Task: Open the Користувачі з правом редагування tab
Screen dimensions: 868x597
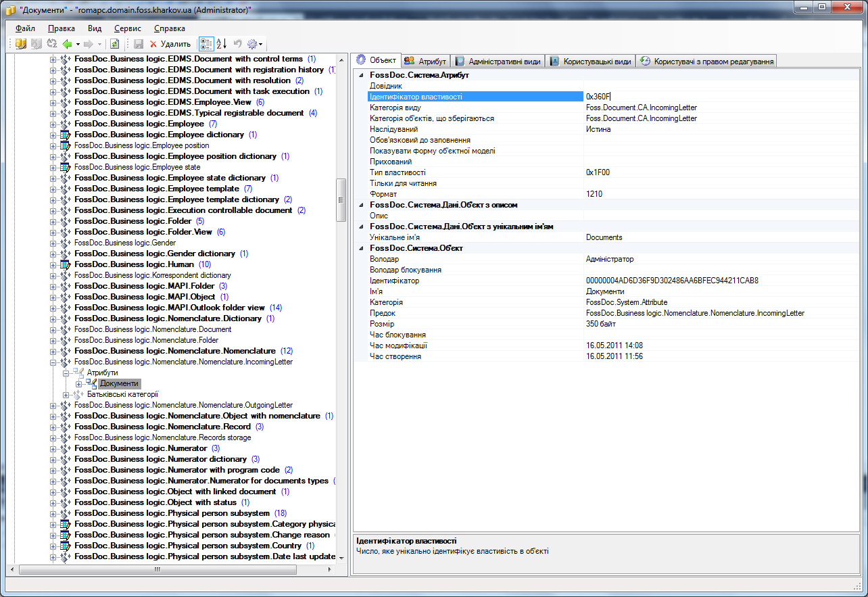Action: (707, 62)
